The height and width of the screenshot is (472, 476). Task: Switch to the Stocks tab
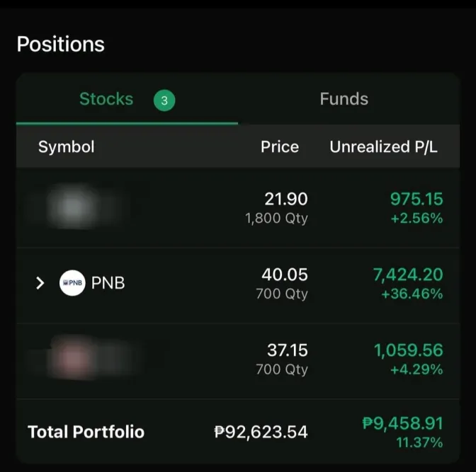tap(106, 99)
